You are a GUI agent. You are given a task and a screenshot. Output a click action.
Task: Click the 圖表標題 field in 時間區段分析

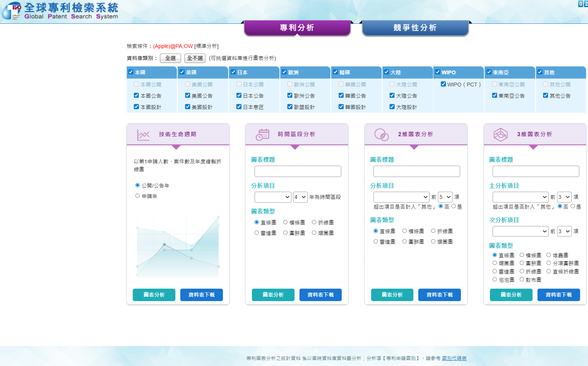[298, 171]
